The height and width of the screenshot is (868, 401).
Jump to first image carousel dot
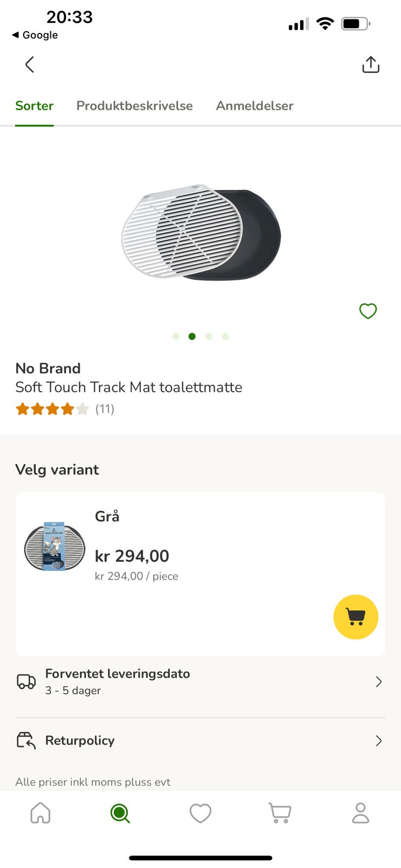point(176,336)
